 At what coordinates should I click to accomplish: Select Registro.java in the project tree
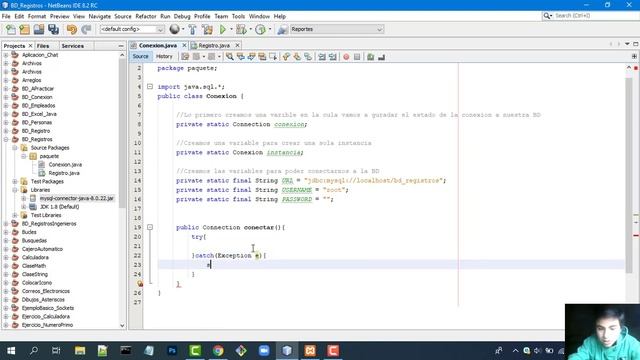point(64,173)
